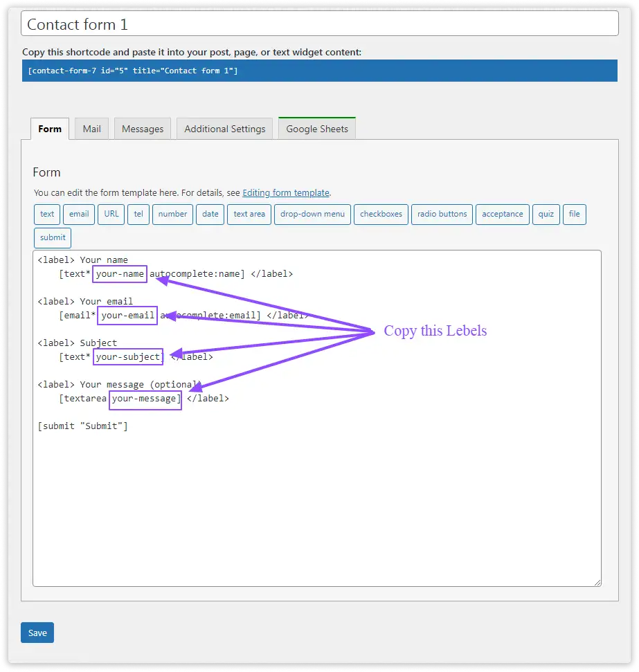Insert a number field tag
This screenshot has width=639, height=672.
click(x=172, y=215)
